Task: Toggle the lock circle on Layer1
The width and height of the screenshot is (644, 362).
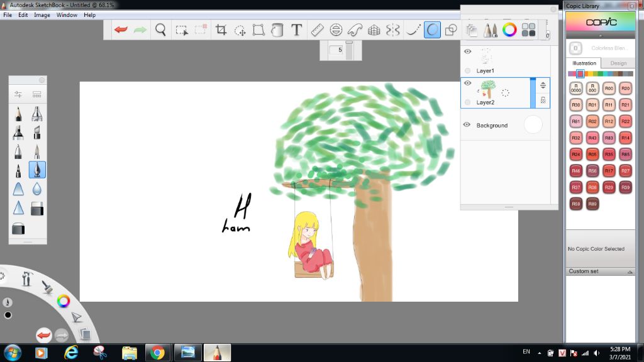Action: click(x=467, y=70)
